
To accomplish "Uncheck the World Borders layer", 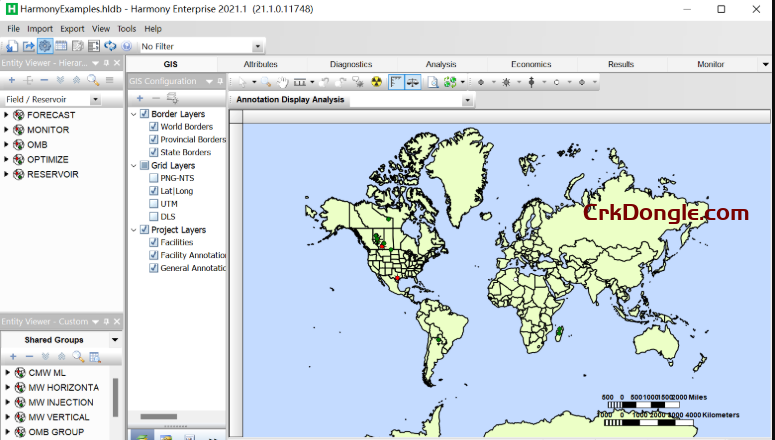I will click(153, 127).
